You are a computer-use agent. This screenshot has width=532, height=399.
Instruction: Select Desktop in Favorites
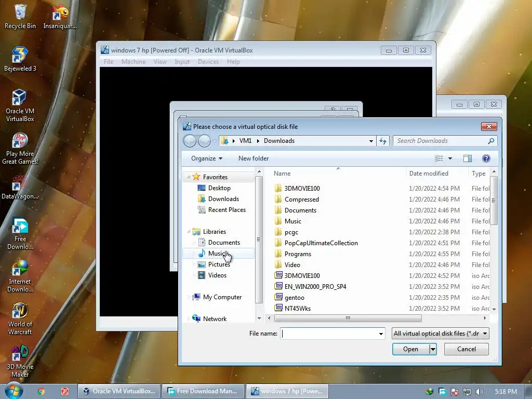click(219, 188)
